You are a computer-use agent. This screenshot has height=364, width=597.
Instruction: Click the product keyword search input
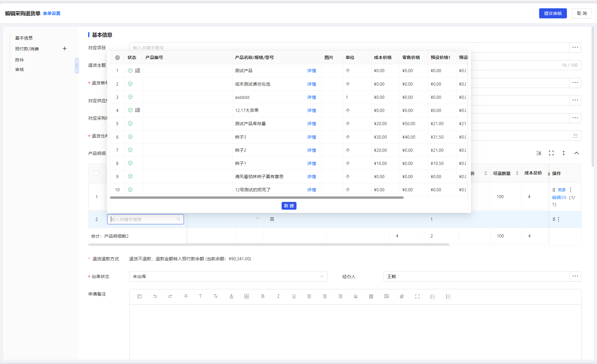pyautogui.click(x=143, y=219)
